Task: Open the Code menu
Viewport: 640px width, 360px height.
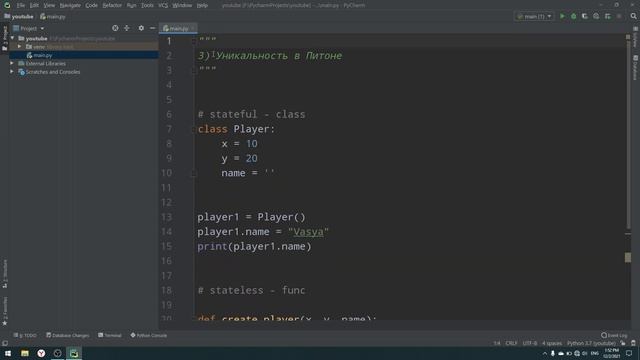Action: (x=91, y=5)
